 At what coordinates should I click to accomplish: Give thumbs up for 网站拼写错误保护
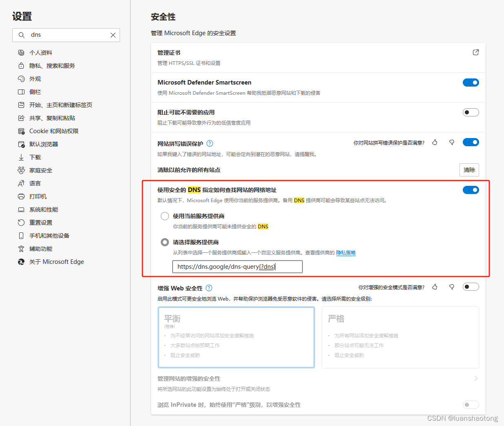click(x=435, y=142)
